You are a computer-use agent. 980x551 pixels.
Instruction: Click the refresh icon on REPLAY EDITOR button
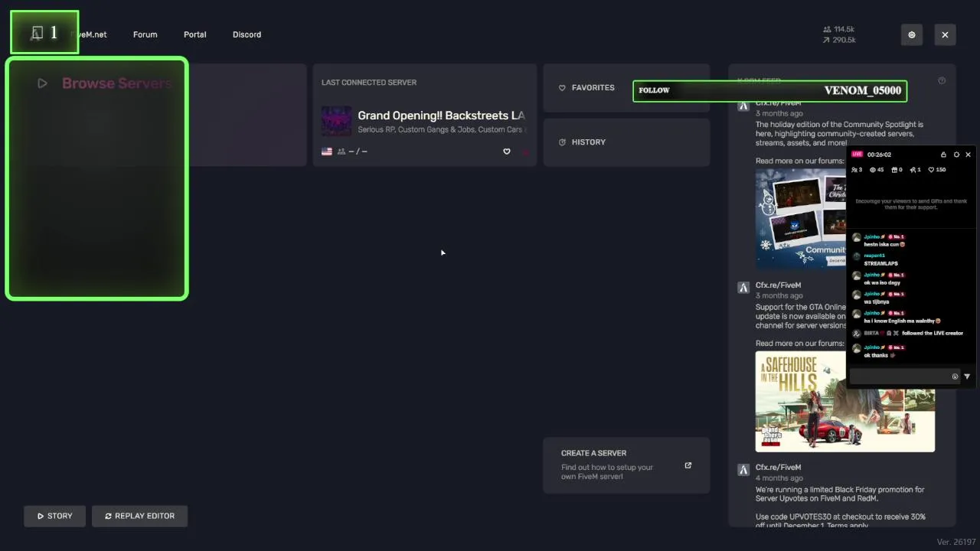click(x=109, y=516)
